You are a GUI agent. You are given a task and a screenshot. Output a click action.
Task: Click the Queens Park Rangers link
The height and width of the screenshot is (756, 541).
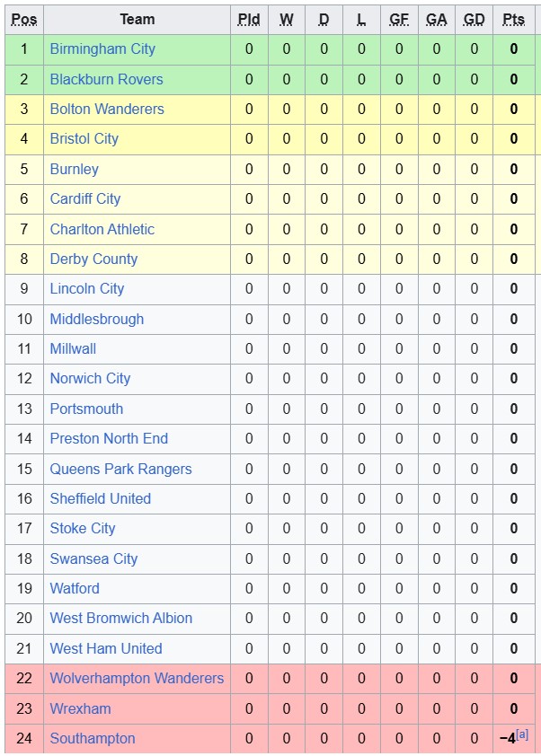click(x=120, y=469)
